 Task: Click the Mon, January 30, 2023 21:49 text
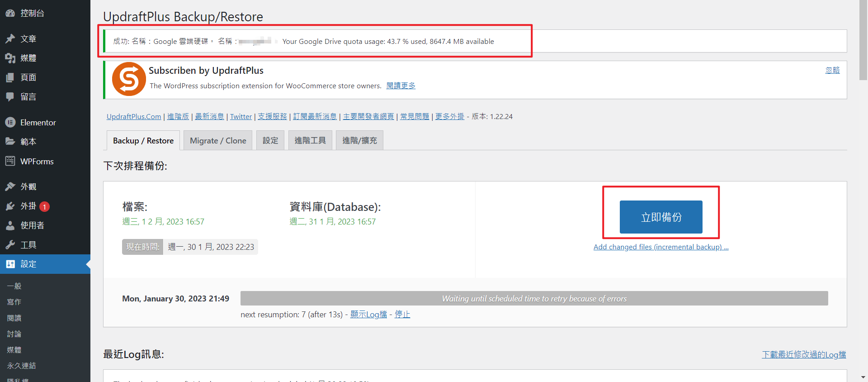coord(175,299)
